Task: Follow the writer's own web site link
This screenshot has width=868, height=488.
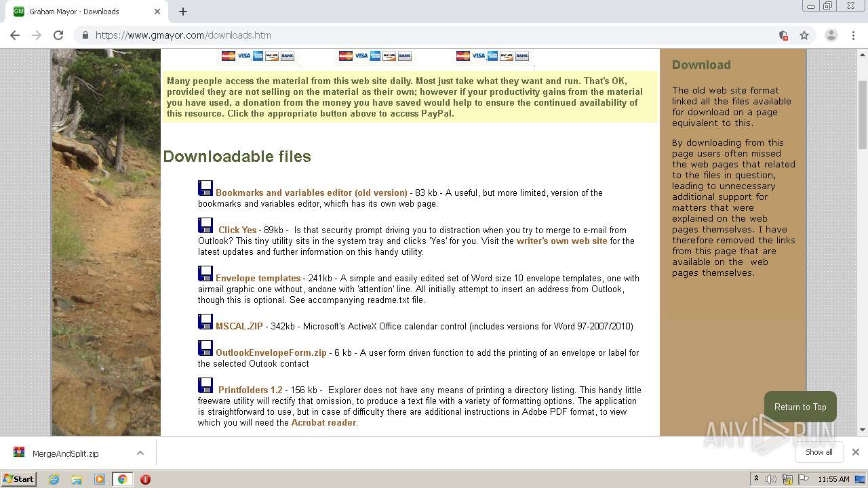Action: coord(562,241)
